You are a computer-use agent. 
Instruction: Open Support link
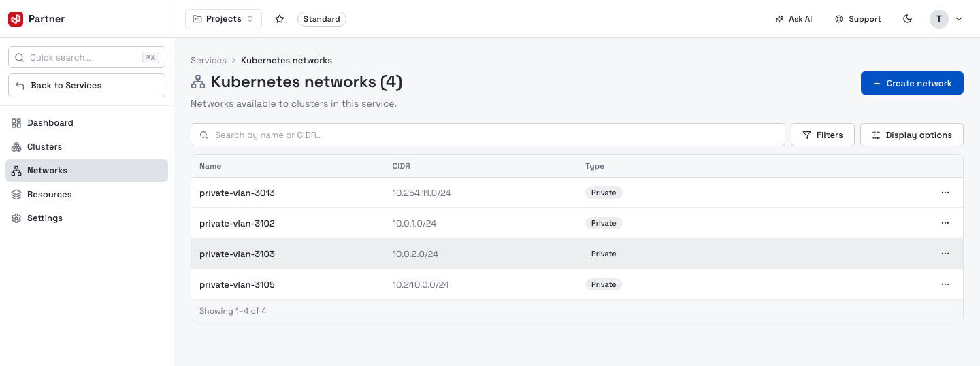[858, 19]
